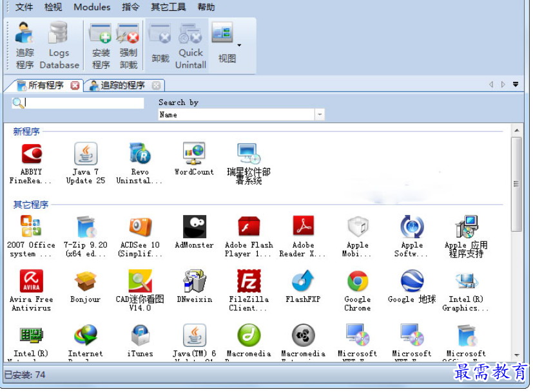The height and width of the screenshot is (392, 533).
Task: Open the Modules menu
Action: [x=92, y=7]
